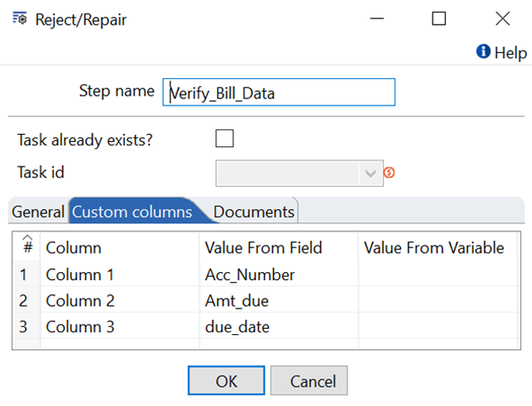Select row number 2 in the table
This screenshot has width=532, height=406.
27,301
